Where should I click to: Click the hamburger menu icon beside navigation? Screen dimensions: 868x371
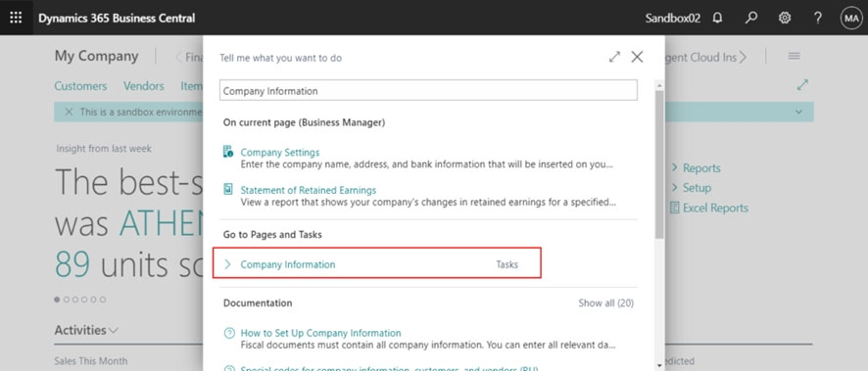(794, 56)
